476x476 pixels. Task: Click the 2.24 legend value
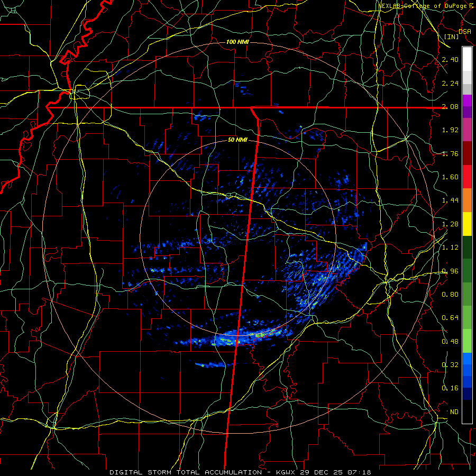[450, 84]
